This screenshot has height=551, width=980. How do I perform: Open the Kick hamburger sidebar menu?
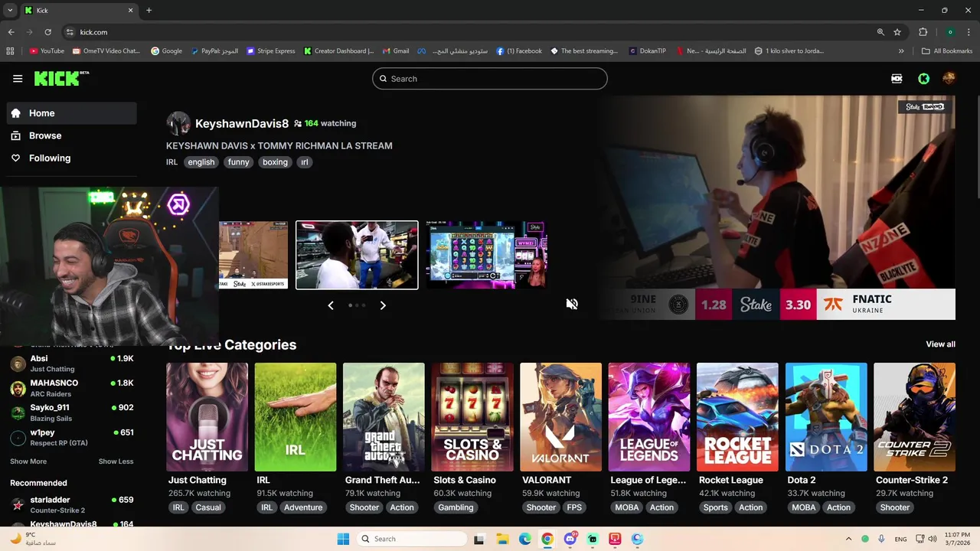(x=18, y=79)
